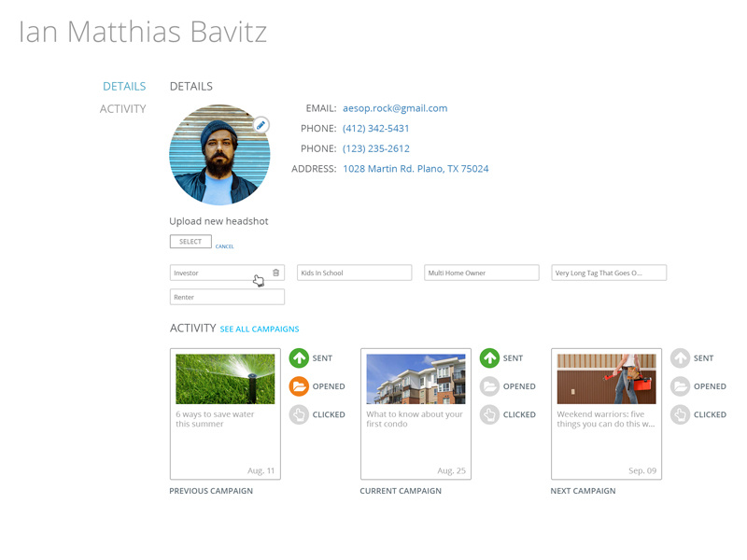The height and width of the screenshot is (560, 747).
Task: Click grey Clicked icon for next campaign
Action: click(680, 414)
